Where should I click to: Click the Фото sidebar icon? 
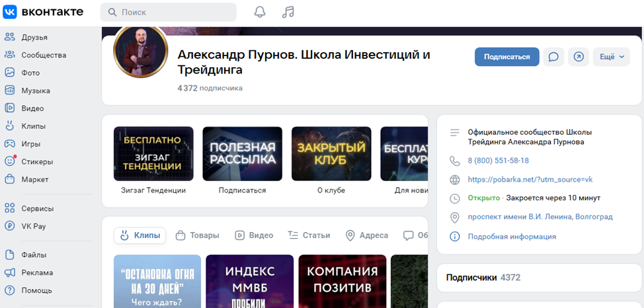point(9,73)
